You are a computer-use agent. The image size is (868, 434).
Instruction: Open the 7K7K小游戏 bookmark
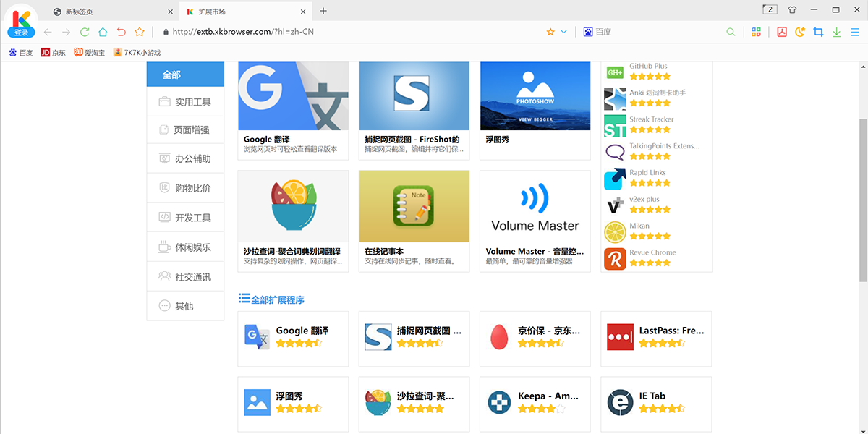point(137,52)
